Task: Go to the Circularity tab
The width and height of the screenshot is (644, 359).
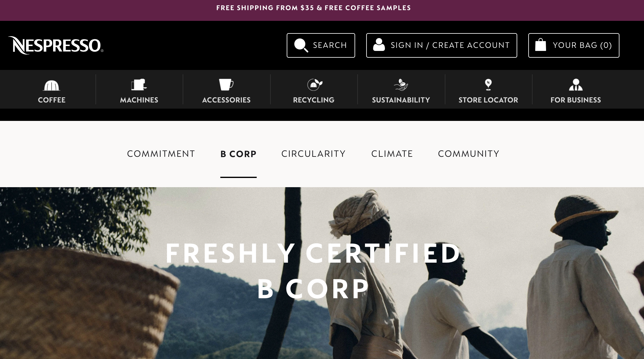Action: pyautogui.click(x=313, y=154)
